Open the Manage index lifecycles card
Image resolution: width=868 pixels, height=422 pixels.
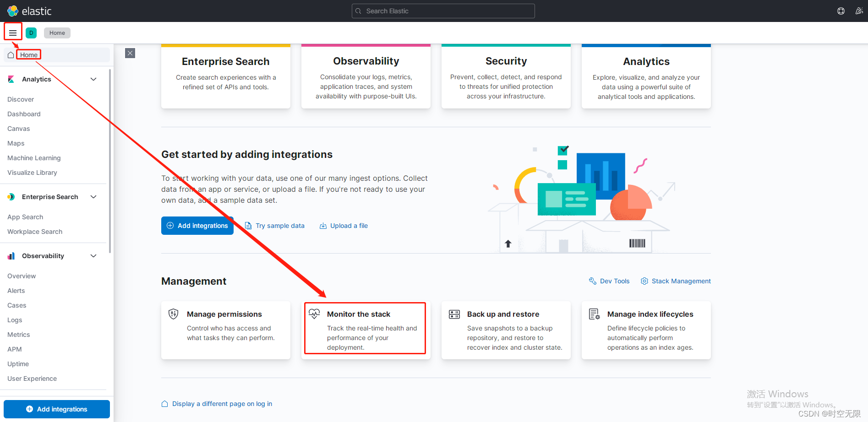tap(646, 330)
